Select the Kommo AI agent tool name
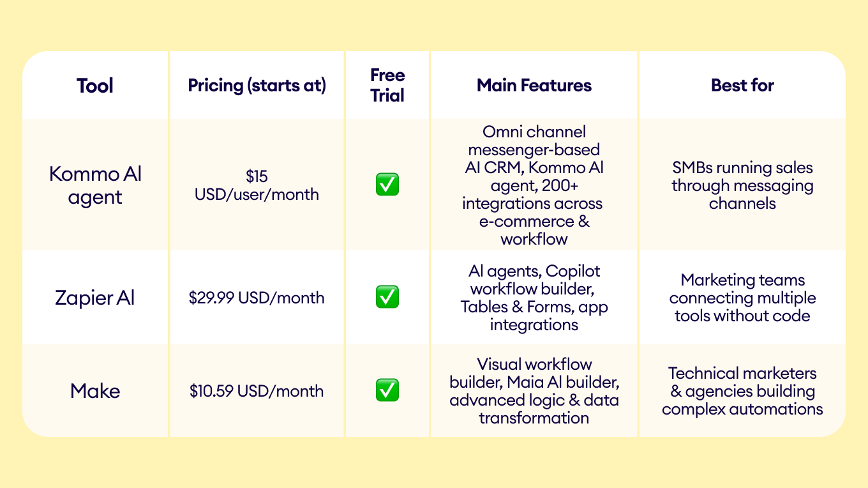 coord(95,185)
